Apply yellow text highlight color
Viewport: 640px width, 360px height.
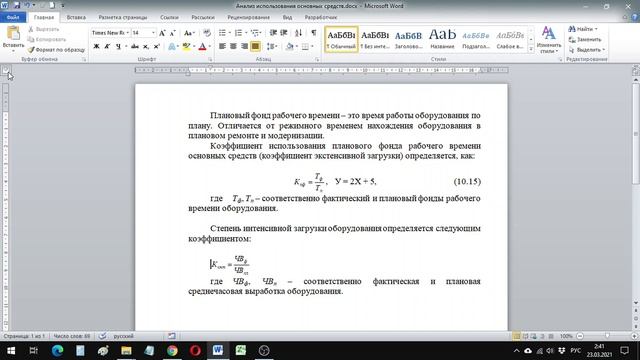coord(186,47)
